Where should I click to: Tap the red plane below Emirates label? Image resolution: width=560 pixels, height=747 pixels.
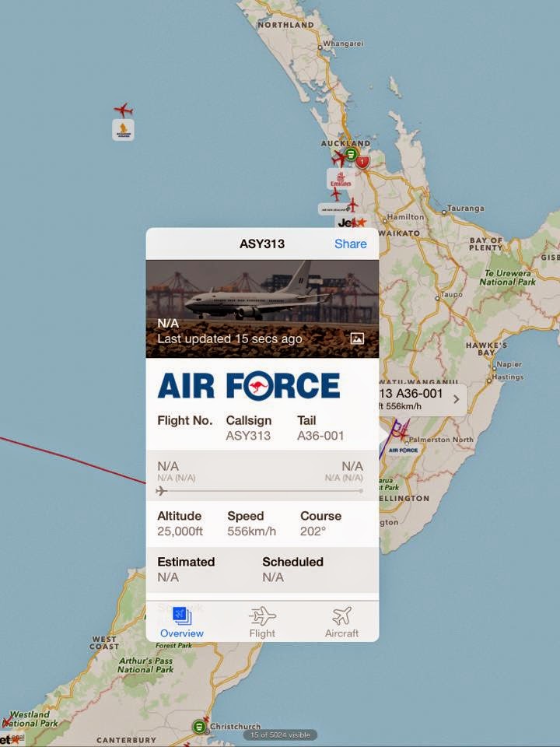pos(336,195)
